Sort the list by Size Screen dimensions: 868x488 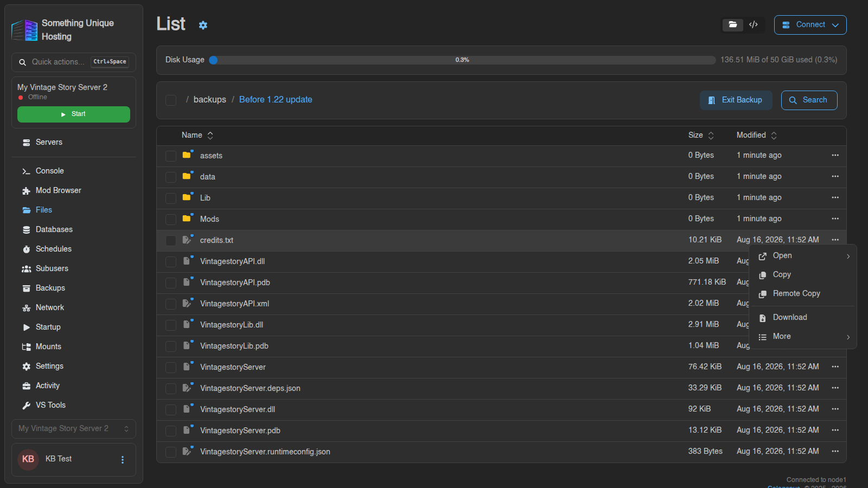[701, 135]
